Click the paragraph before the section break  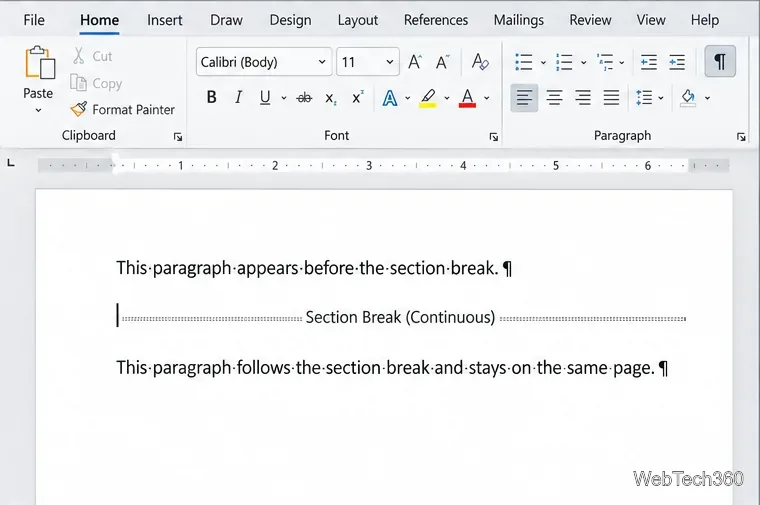(314, 268)
